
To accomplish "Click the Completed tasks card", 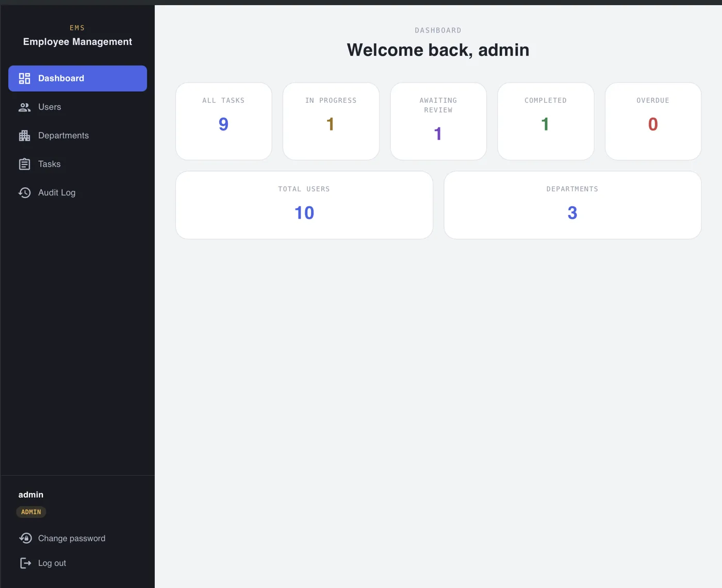I will 546,121.
